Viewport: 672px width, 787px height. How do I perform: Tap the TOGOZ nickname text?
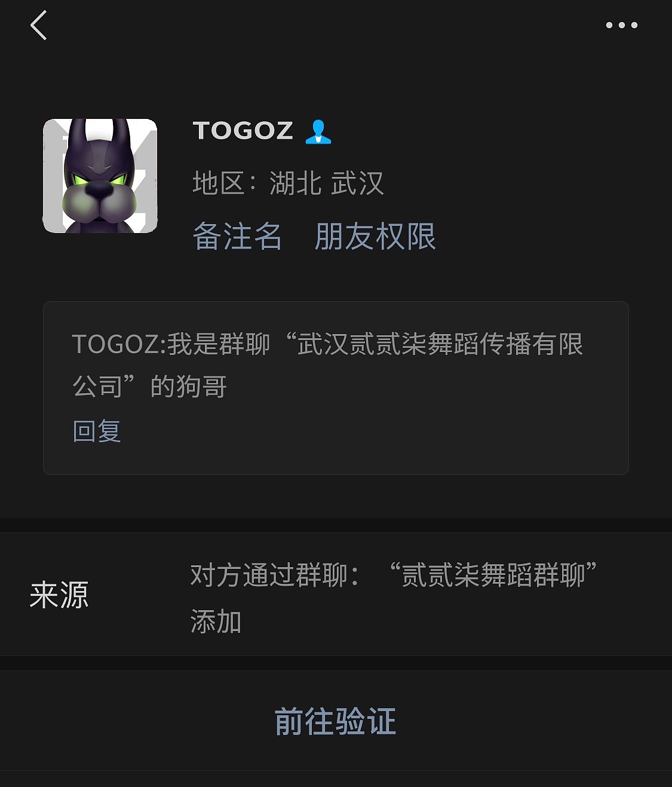pos(243,131)
